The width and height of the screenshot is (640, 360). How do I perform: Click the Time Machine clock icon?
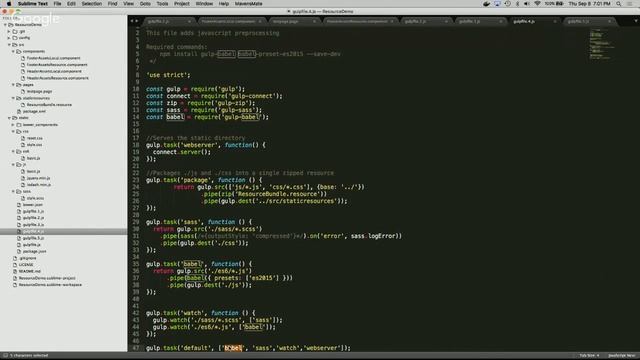(507, 4)
